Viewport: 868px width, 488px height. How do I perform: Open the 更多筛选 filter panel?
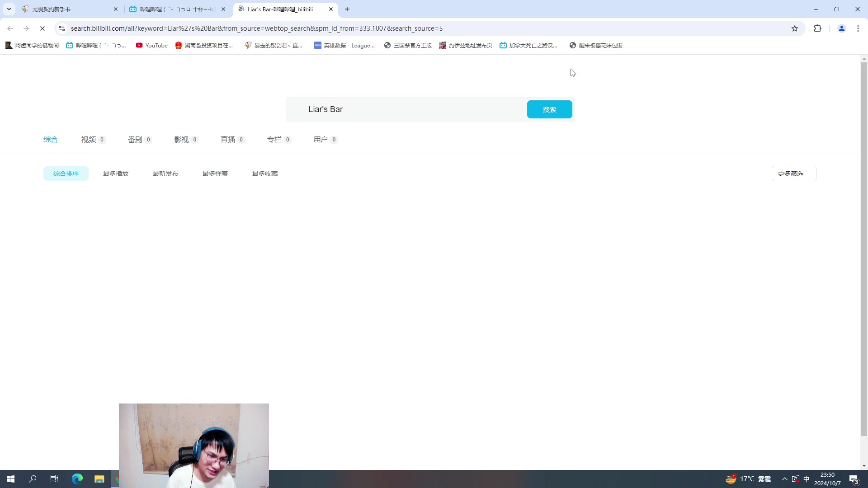[793, 173]
